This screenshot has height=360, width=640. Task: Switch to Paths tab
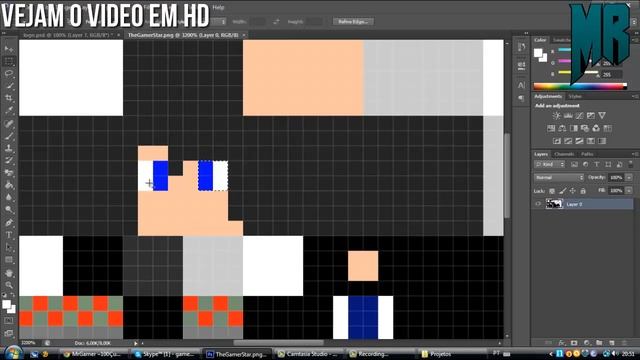[x=587, y=154]
